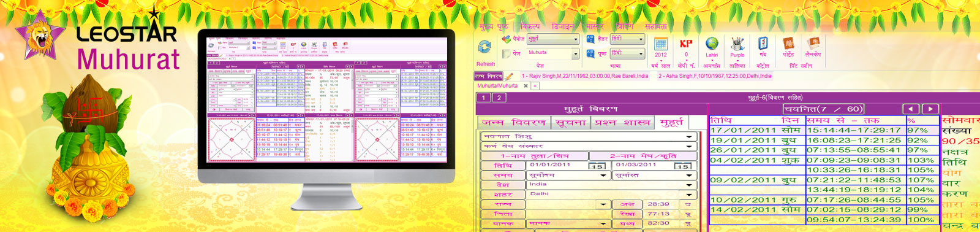Click the left arrow next to चयनित
The width and height of the screenshot is (980, 232).
pos(911,109)
